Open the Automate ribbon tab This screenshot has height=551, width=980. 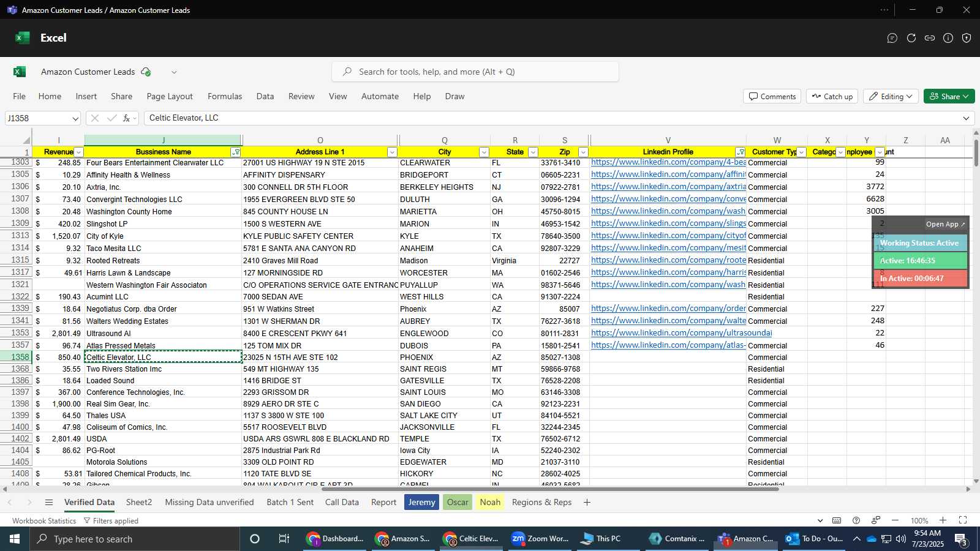[x=380, y=97]
